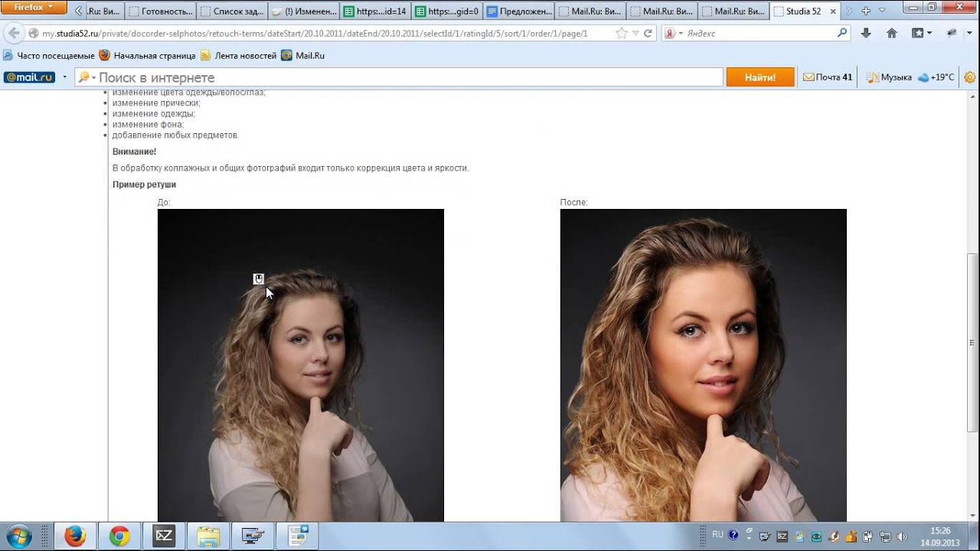Open the Музыка toolbar button
980x551 pixels.
pyautogui.click(x=890, y=77)
